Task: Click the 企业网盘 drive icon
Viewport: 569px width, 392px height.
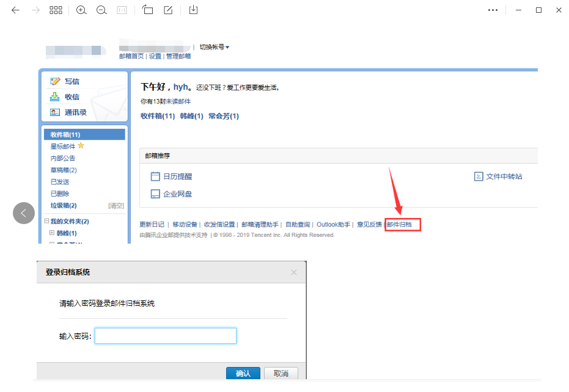Action: coord(155,194)
